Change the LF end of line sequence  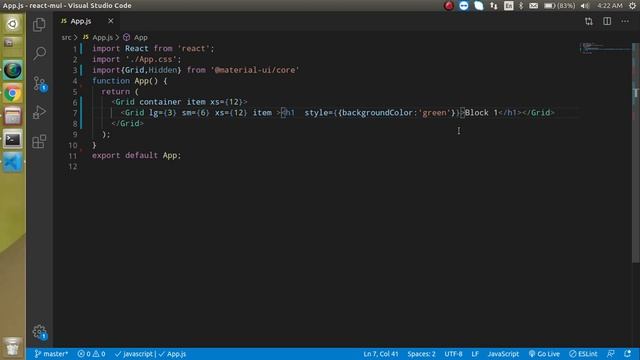475,354
